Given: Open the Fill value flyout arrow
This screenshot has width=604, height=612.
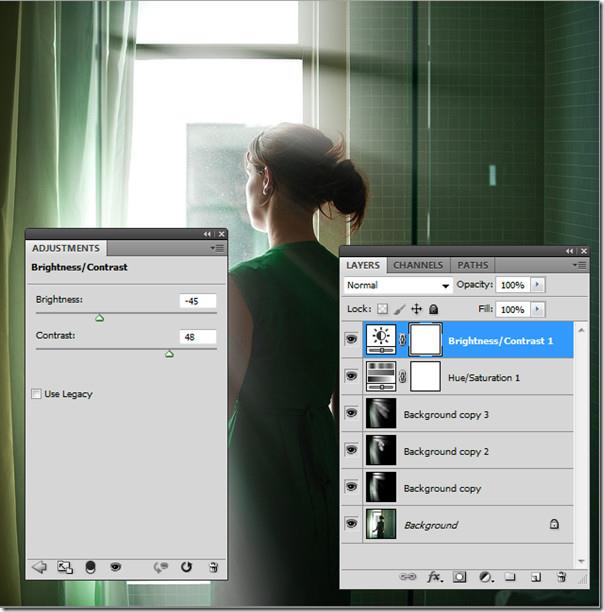Looking at the screenshot, I should point(538,310).
